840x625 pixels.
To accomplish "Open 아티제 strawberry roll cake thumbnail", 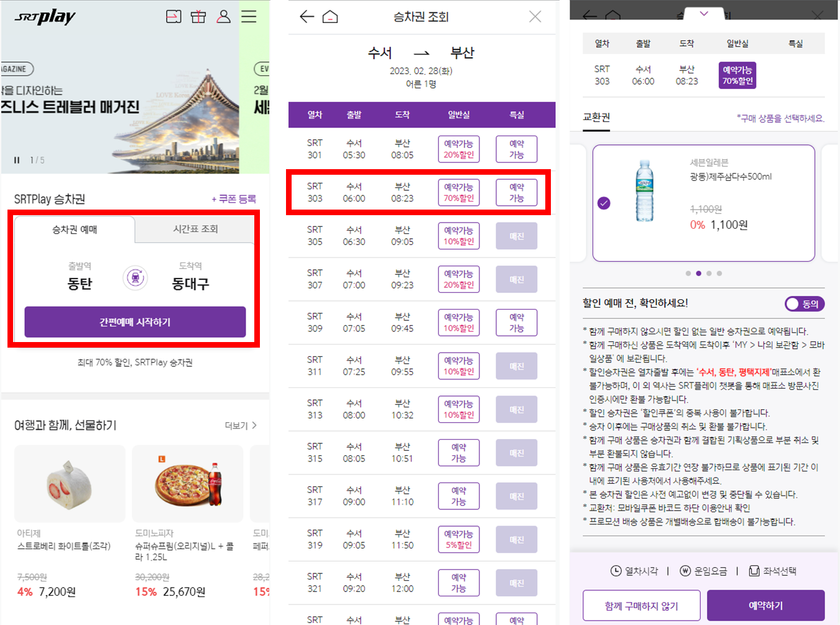I will pyautogui.click(x=70, y=484).
